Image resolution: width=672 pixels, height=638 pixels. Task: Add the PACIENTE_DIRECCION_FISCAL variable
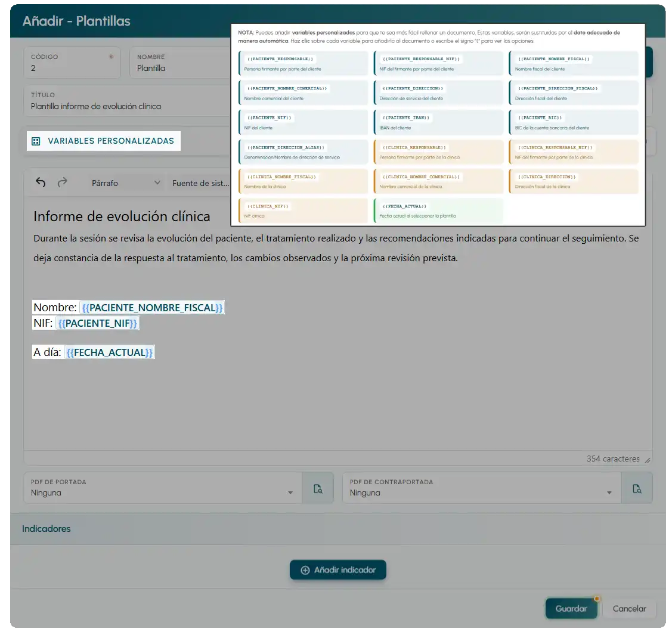point(574,93)
